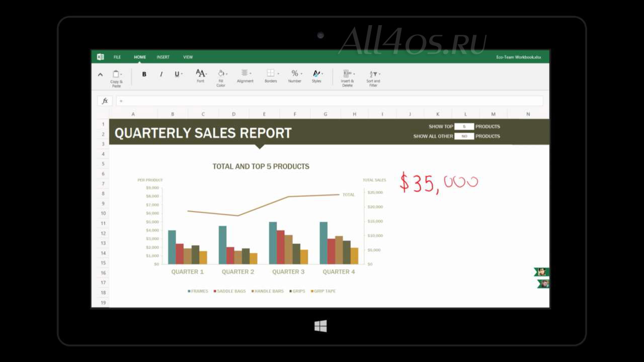Click the Copy & Paste clipboard icon
The height and width of the screenshot is (362, 644).
pyautogui.click(x=116, y=74)
